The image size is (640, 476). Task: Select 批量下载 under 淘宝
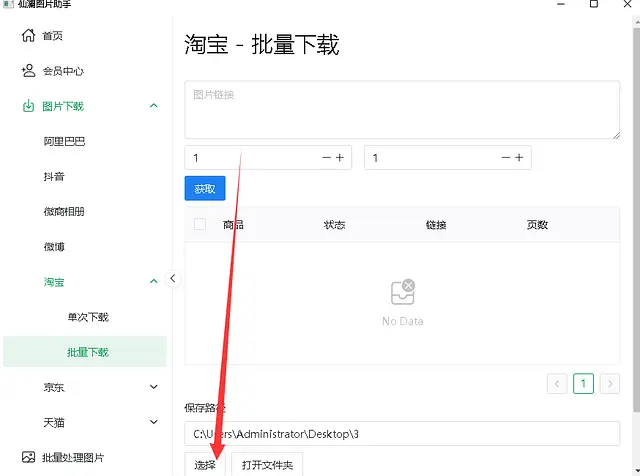[85, 351]
